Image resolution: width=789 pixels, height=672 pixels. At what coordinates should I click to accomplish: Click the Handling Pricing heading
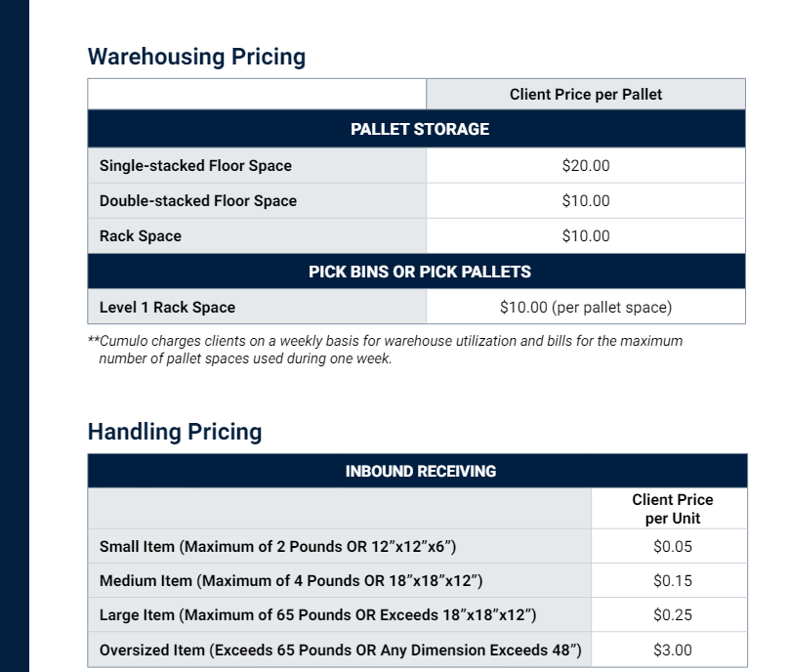[x=175, y=432]
